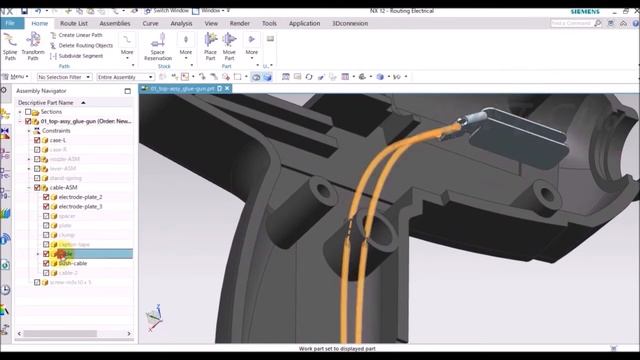Click the Space Reservation tool
The image size is (640, 360).
pos(158,47)
